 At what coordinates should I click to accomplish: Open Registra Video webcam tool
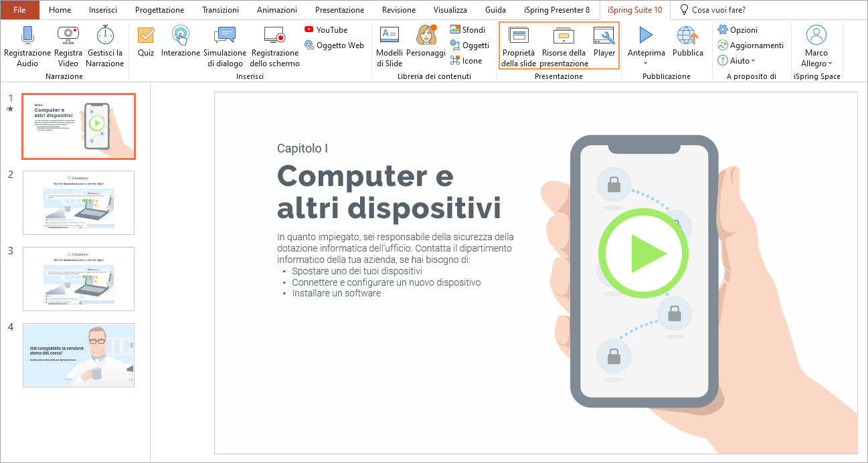click(68, 35)
